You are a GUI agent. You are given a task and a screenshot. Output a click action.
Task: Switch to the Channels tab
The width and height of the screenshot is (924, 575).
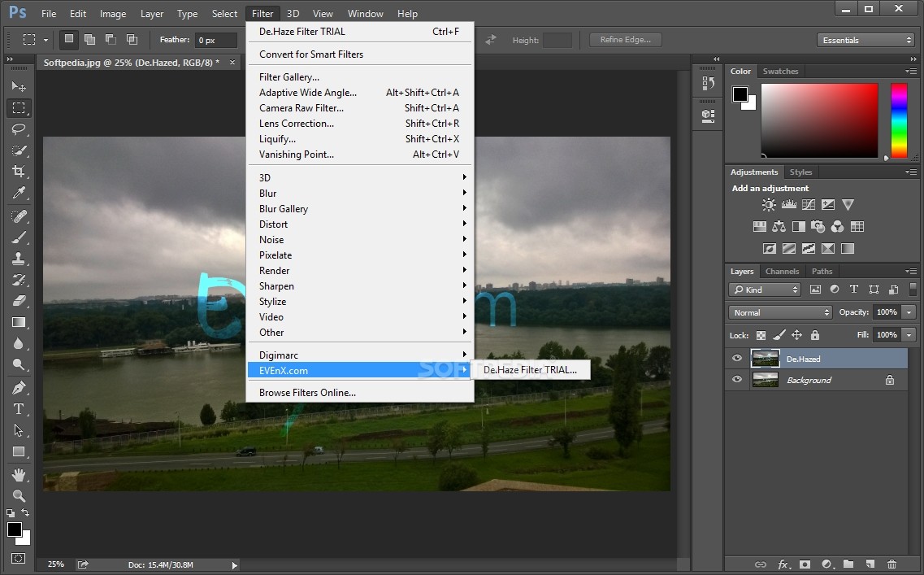tap(782, 272)
